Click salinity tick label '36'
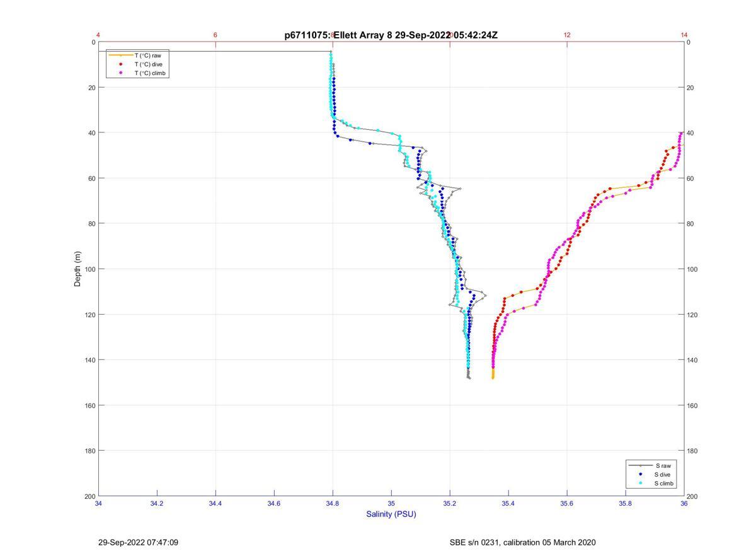The image size is (756, 558). pyautogui.click(x=684, y=503)
